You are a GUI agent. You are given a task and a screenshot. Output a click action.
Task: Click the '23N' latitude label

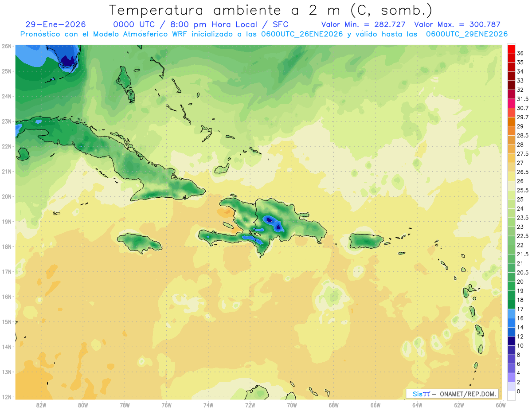pyautogui.click(x=7, y=121)
